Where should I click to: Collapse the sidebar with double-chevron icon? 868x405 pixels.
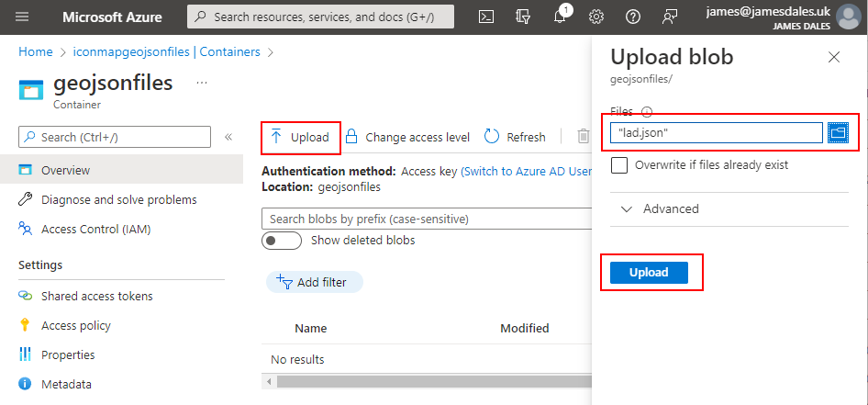228,137
